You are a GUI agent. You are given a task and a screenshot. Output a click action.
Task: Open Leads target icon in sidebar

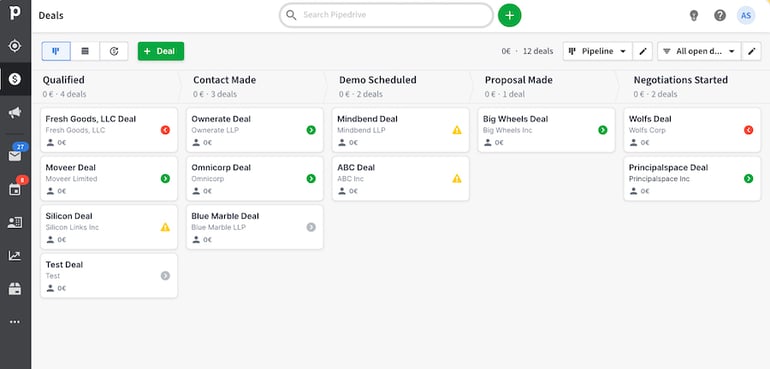15,46
